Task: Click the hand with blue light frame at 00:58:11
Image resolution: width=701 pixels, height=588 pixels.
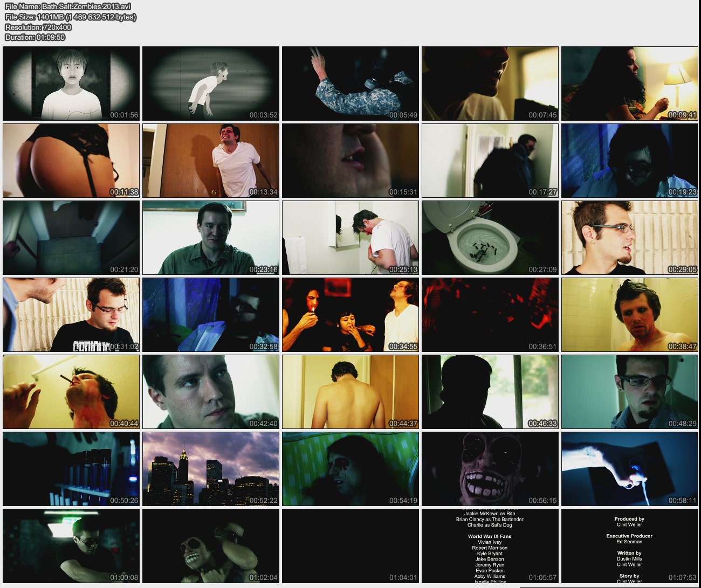Action: click(629, 468)
